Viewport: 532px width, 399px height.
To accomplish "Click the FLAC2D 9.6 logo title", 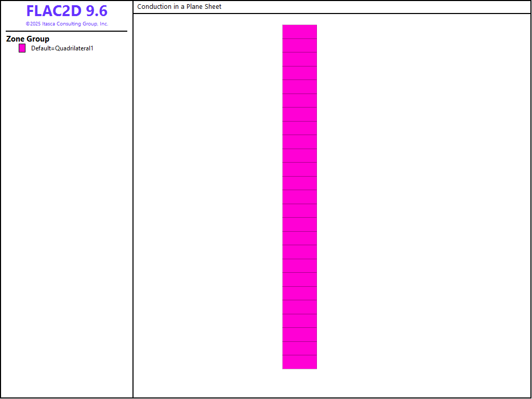I will (x=66, y=11).
